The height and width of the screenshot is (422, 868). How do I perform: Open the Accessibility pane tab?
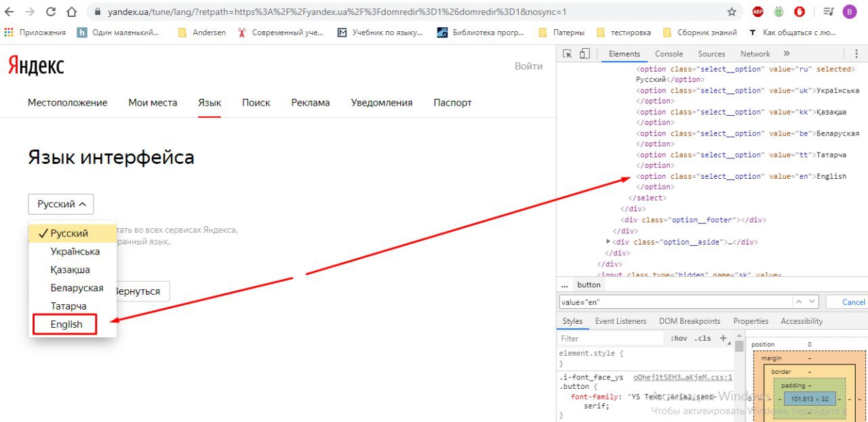point(802,321)
